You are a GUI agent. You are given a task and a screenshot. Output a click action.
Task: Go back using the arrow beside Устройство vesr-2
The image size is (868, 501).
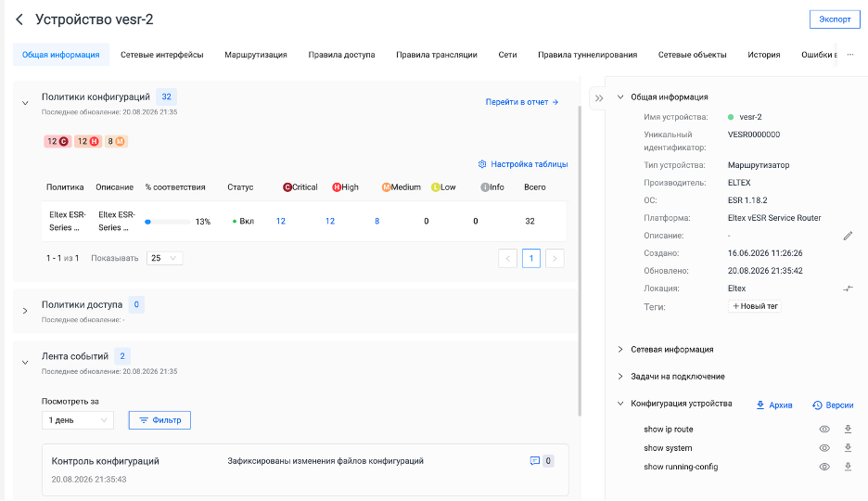[x=19, y=19]
